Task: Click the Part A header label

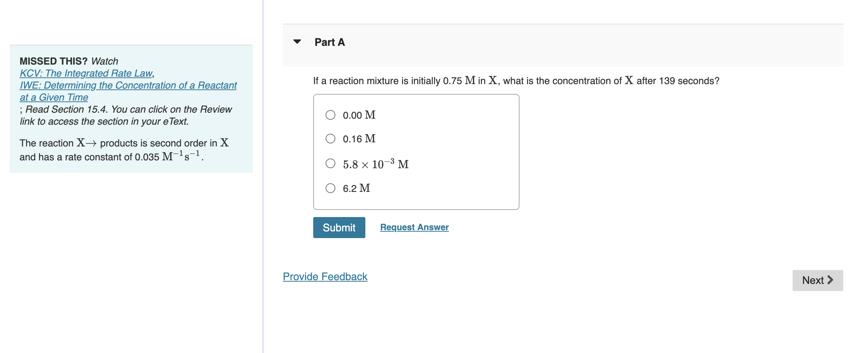Action: (329, 42)
